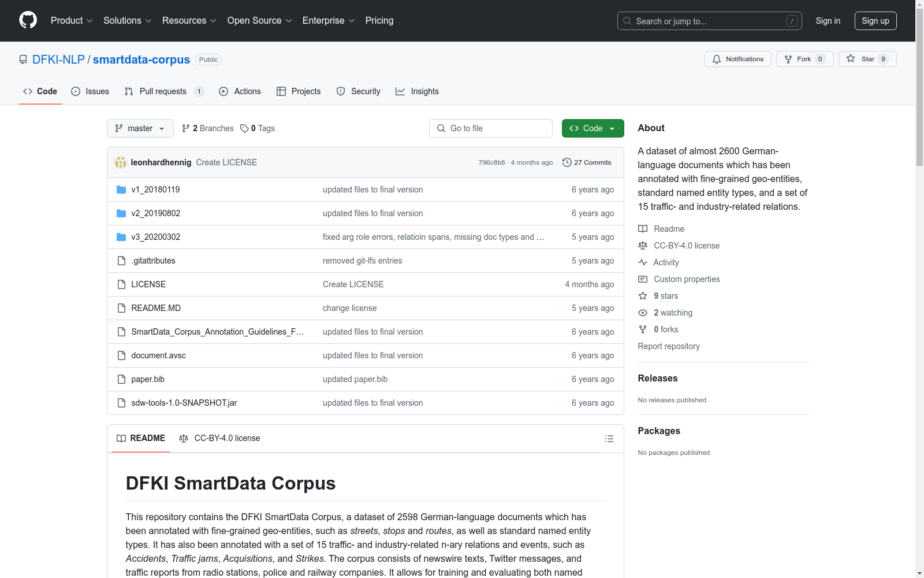Select the Security tab

(358, 91)
